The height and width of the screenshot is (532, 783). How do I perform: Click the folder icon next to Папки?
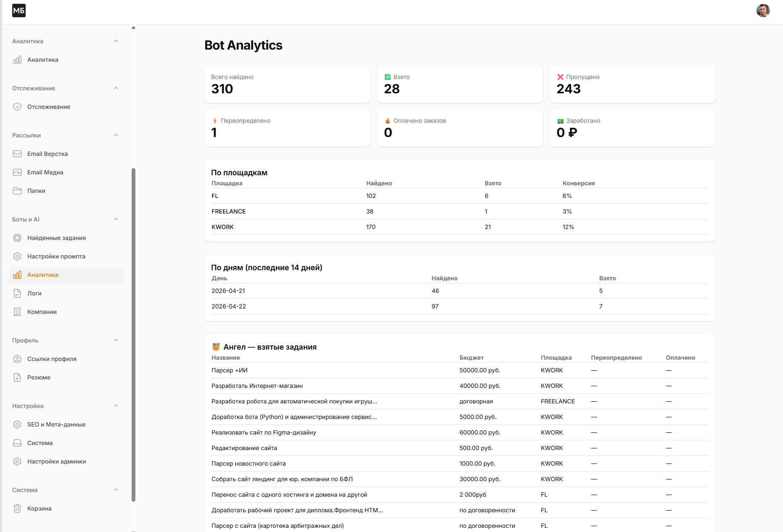[17, 191]
